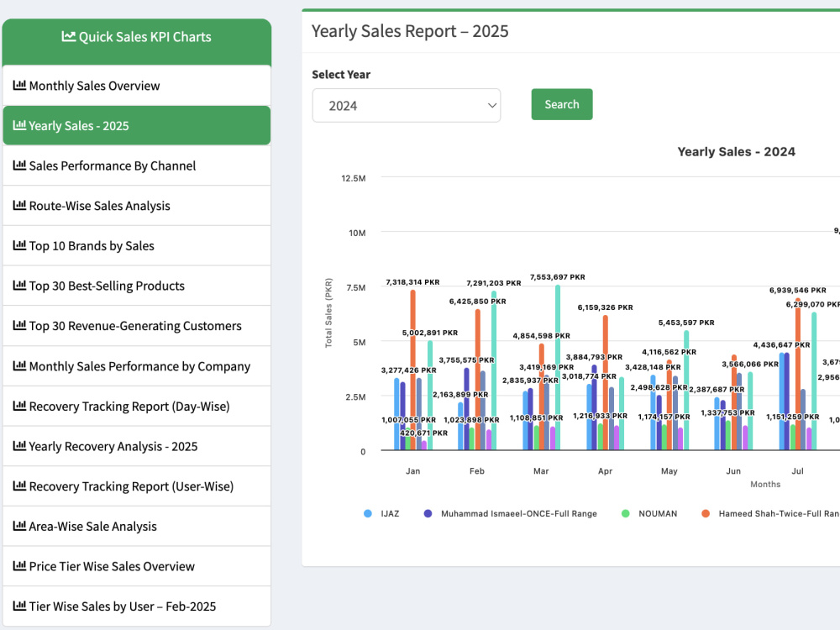Click chart icon beside Tier Wise Sales by User
Screen dimensions: 840x630
(19, 606)
